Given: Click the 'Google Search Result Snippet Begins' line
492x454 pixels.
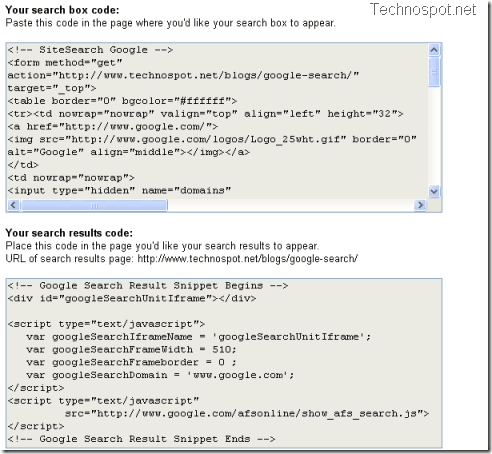Looking at the screenshot, I should (x=148, y=286).
